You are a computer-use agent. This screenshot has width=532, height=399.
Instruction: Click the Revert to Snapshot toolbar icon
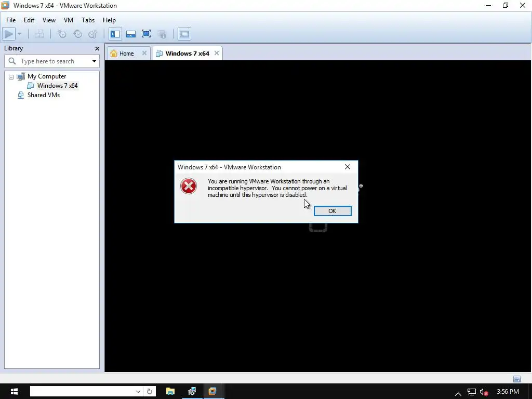[77, 34]
